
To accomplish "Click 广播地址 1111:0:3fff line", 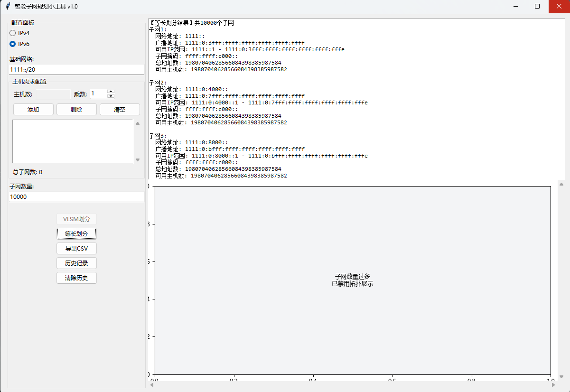I will 230,43.
